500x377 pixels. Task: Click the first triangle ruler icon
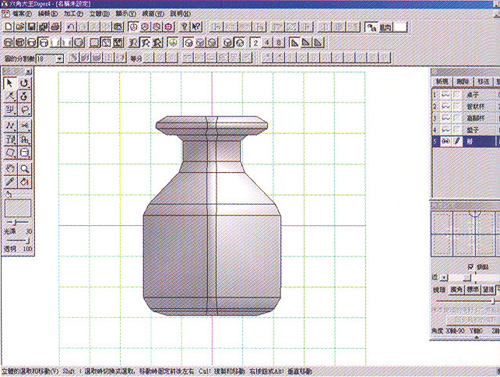(x=294, y=42)
